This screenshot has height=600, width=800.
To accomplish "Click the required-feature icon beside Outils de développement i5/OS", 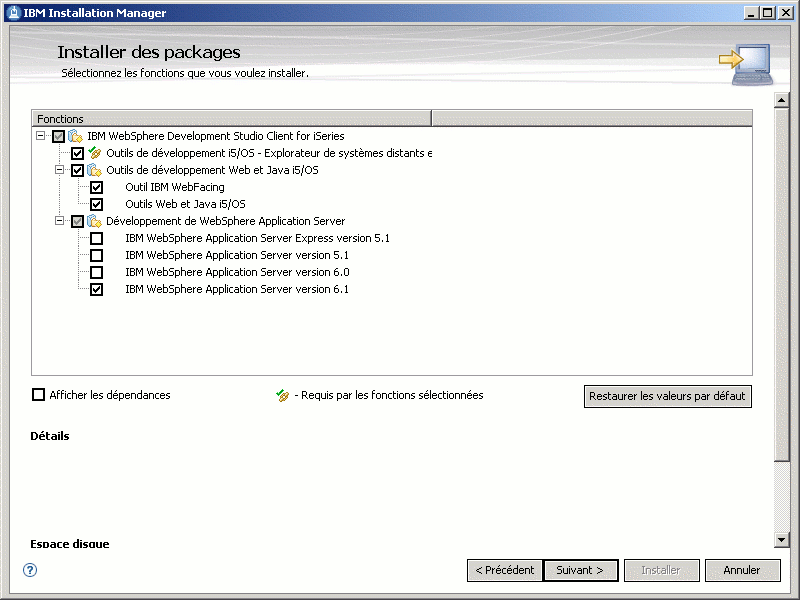I will 94,153.
